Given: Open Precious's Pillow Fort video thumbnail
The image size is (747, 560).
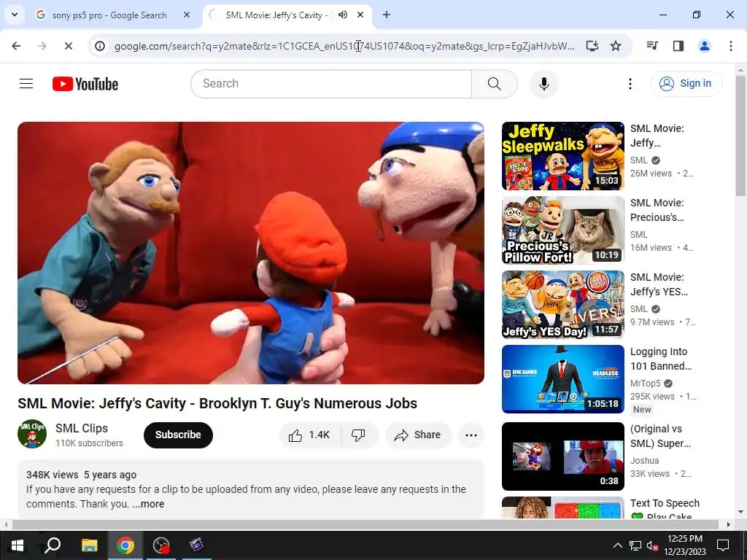Looking at the screenshot, I should 562,230.
